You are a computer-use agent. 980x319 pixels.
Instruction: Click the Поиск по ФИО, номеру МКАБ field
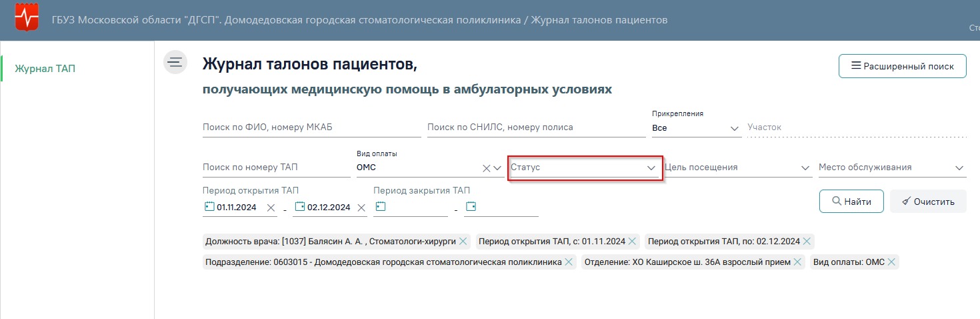[311, 127]
